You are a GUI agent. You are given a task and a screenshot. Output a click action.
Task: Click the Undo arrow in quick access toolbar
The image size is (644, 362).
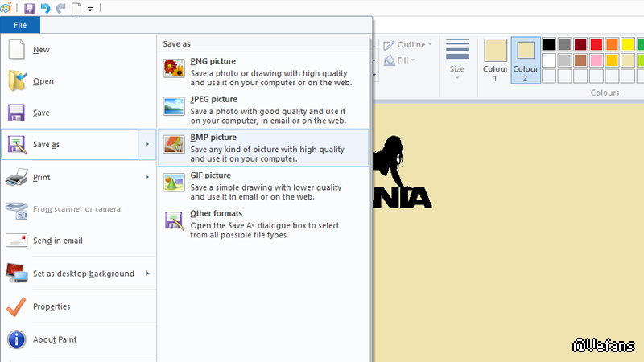45,8
